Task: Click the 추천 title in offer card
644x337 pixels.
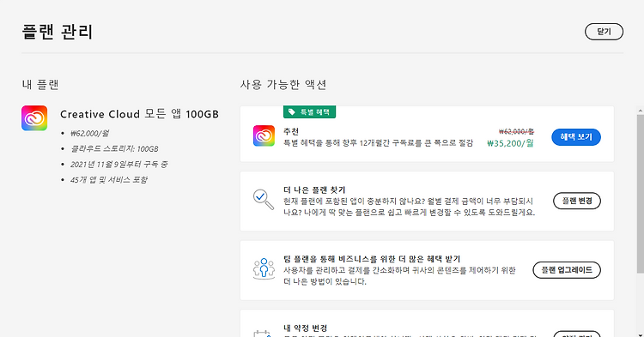Action: (291, 131)
